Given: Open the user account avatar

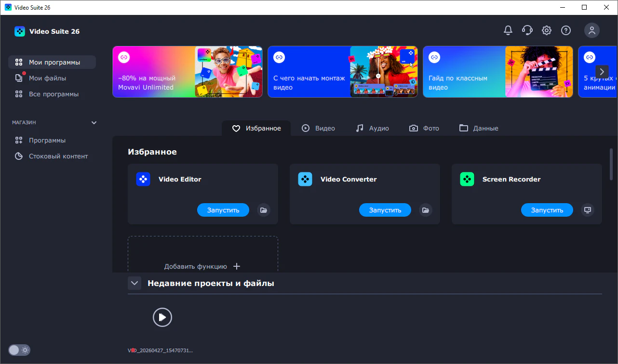Looking at the screenshot, I should 592,30.
